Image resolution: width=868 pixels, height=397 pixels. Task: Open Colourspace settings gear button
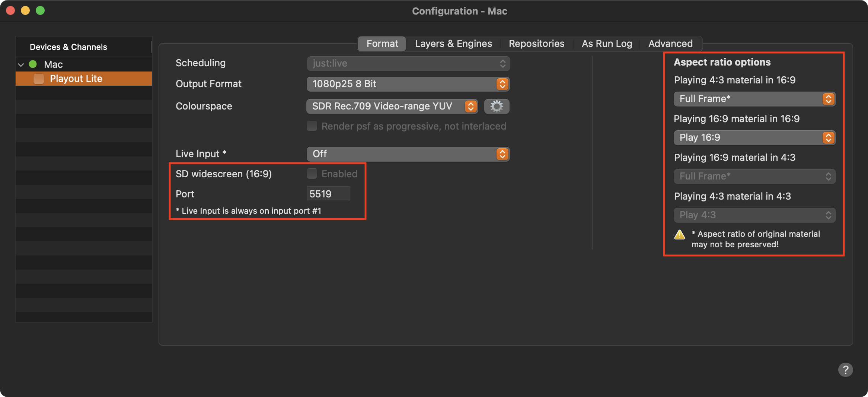[x=497, y=107]
